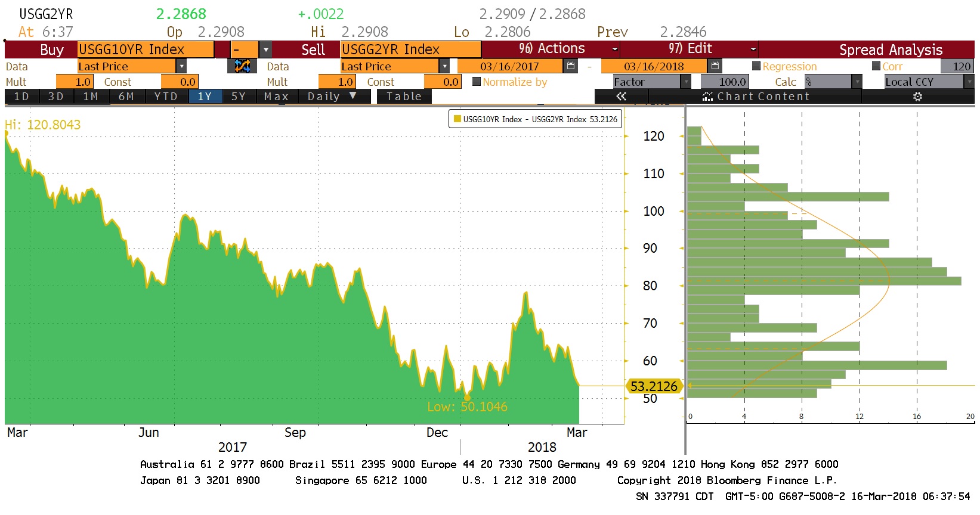The height and width of the screenshot is (515, 980).
Task: Open calendar for end date 03/16/2018
Action: click(x=715, y=66)
